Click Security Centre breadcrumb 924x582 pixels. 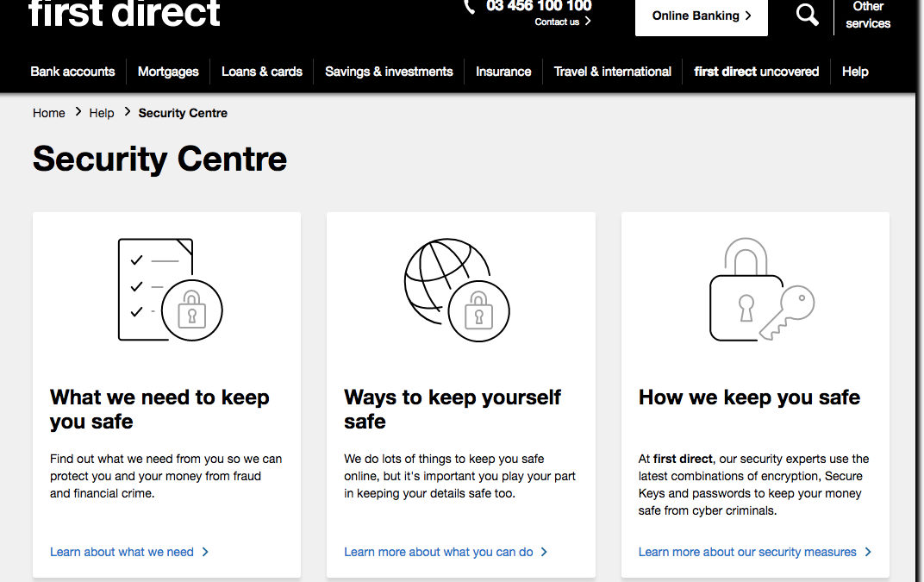pyautogui.click(x=183, y=113)
